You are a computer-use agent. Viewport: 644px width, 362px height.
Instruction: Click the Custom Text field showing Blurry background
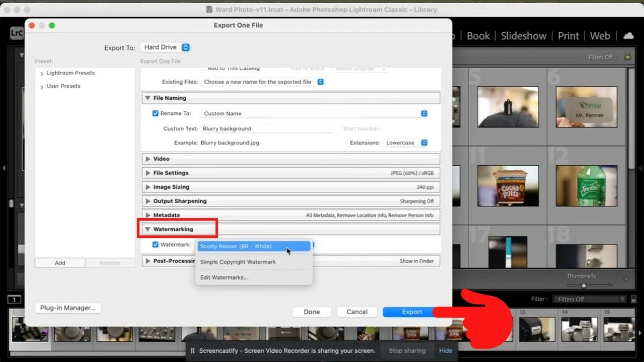pyautogui.click(x=267, y=129)
